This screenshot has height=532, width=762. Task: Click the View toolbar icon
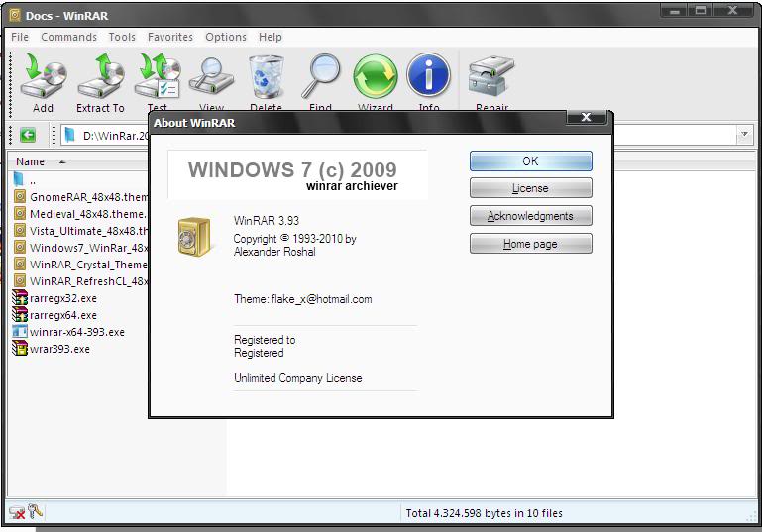tap(211, 76)
